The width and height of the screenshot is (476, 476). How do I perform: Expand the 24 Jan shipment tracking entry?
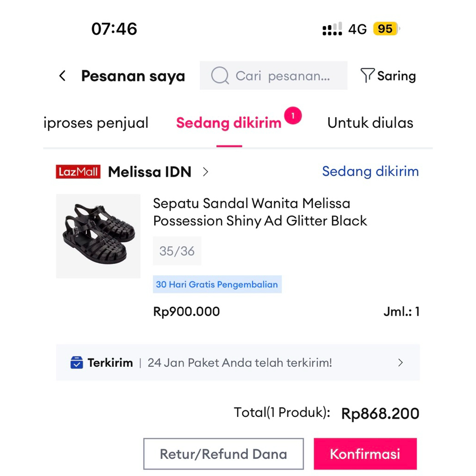tap(240, 363)
